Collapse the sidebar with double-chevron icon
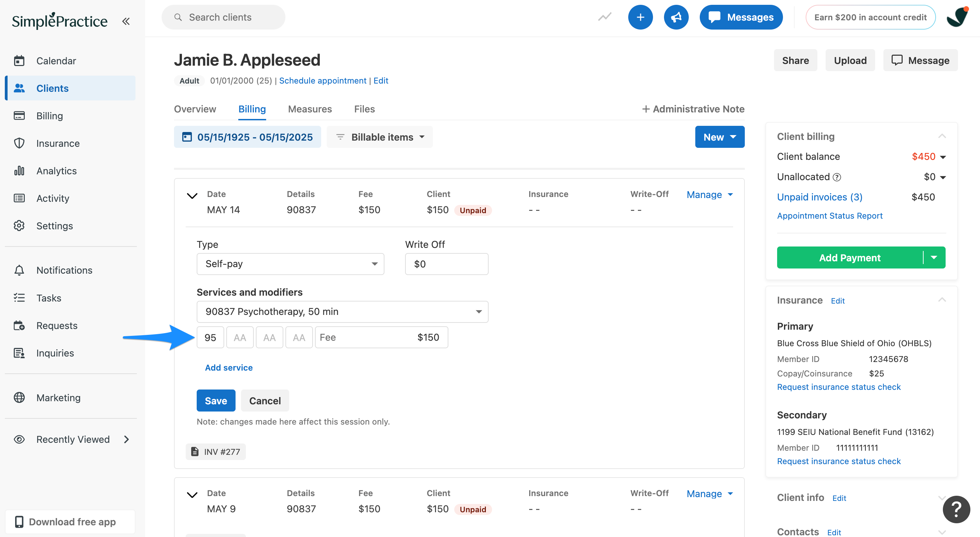980x537 pixels. point(126,21)
